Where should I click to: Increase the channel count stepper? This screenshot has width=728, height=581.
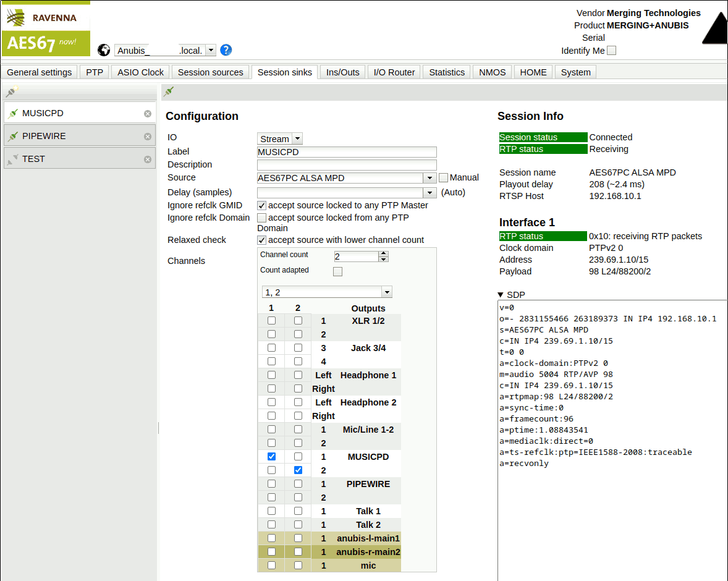pyautogui.click(x=384, y=253)
